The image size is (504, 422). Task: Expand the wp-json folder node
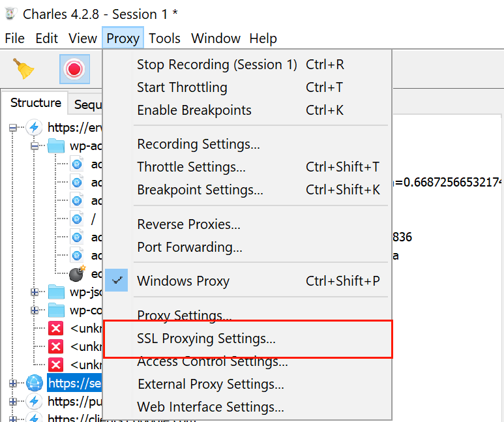34,292
